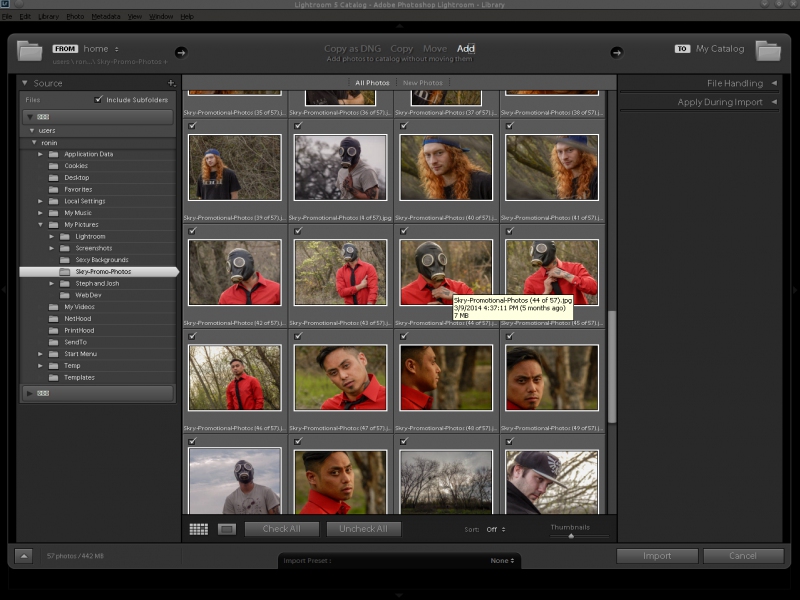Click the right arrow icon after source path

[x=181, y=52]
